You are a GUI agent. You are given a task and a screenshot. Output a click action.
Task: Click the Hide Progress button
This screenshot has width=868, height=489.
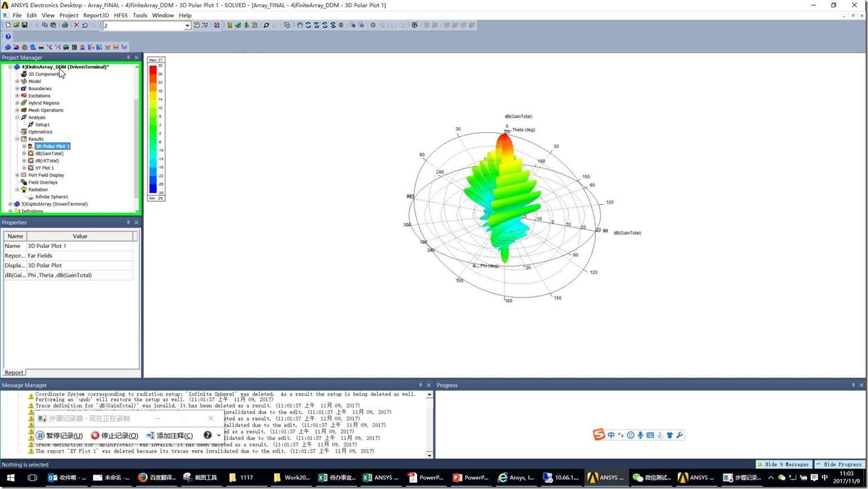839,465
